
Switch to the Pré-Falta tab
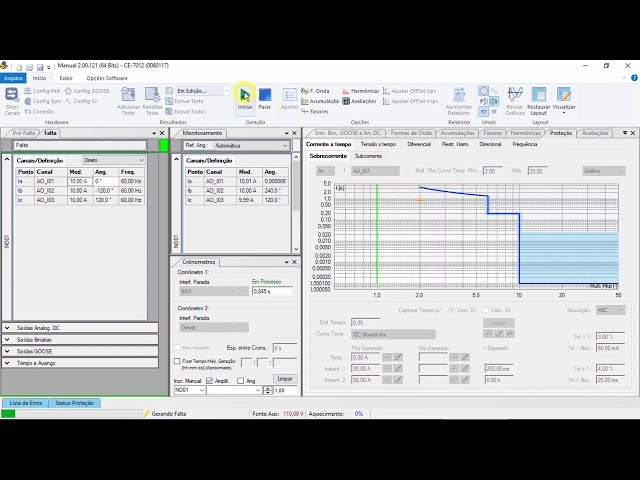(23, 133)
